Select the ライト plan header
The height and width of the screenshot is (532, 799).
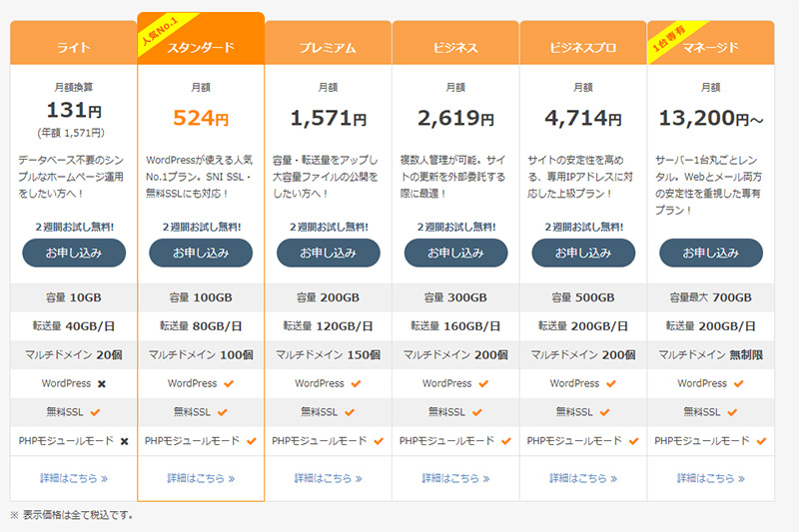click(x=73, y=43)
